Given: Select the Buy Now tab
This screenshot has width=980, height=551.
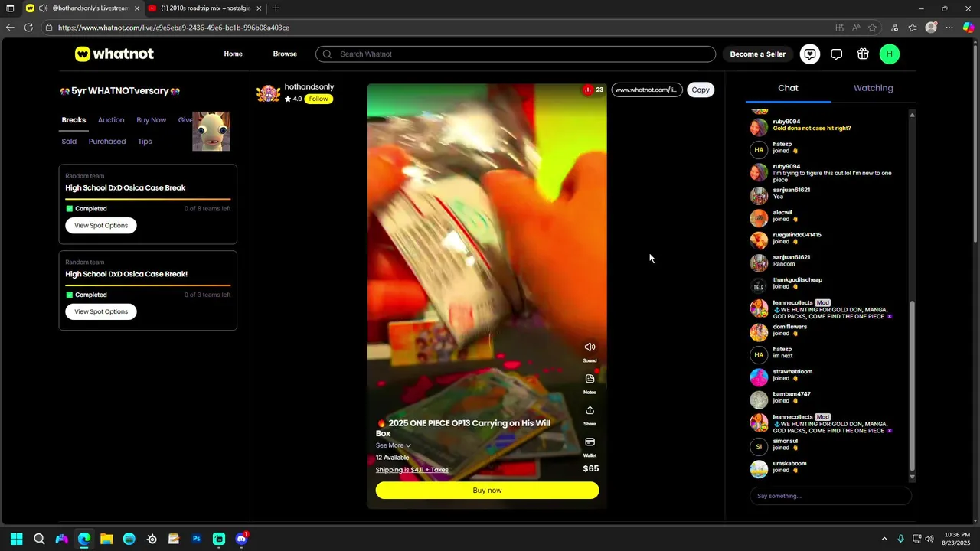Looking at the screenshot, I should [151, 120].
